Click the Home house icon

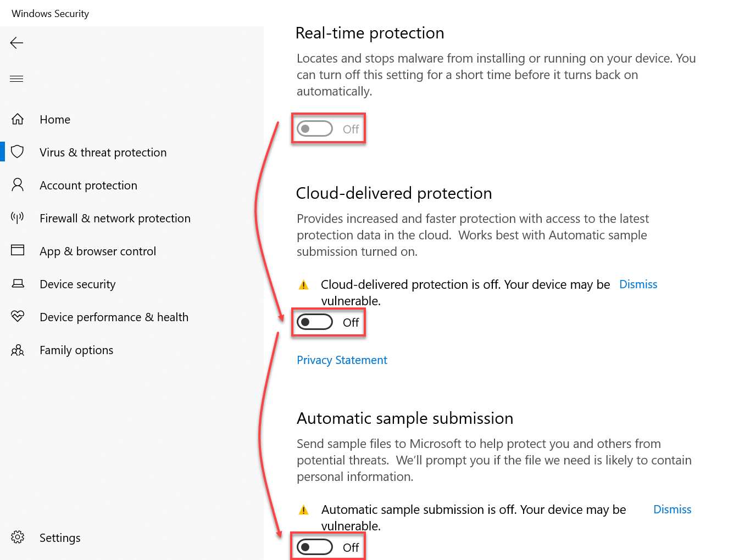[x=18, y=119]
